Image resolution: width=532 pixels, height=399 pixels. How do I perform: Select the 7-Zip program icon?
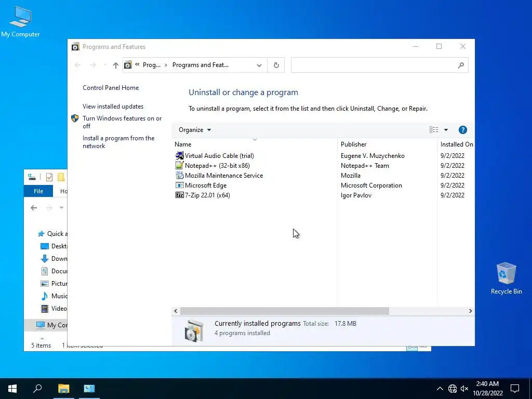179,195
